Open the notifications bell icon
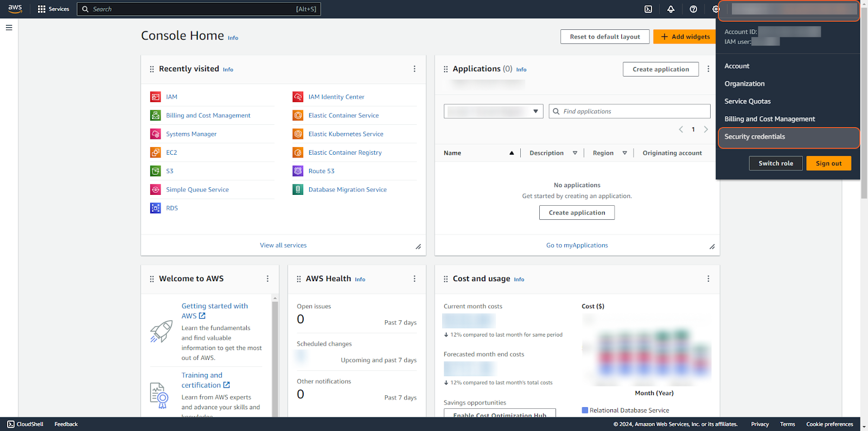Screen dimensions: 868x431 (x=671, y=9)
